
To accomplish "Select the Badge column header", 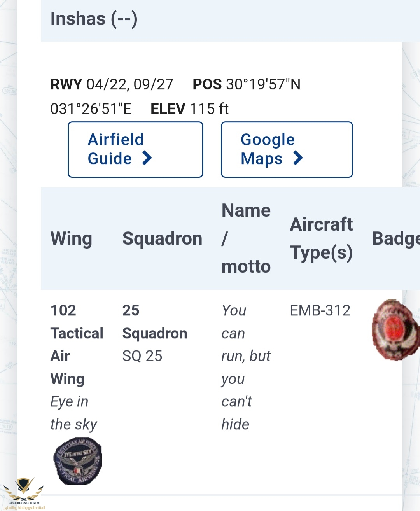I will click(x=395, y=238).
